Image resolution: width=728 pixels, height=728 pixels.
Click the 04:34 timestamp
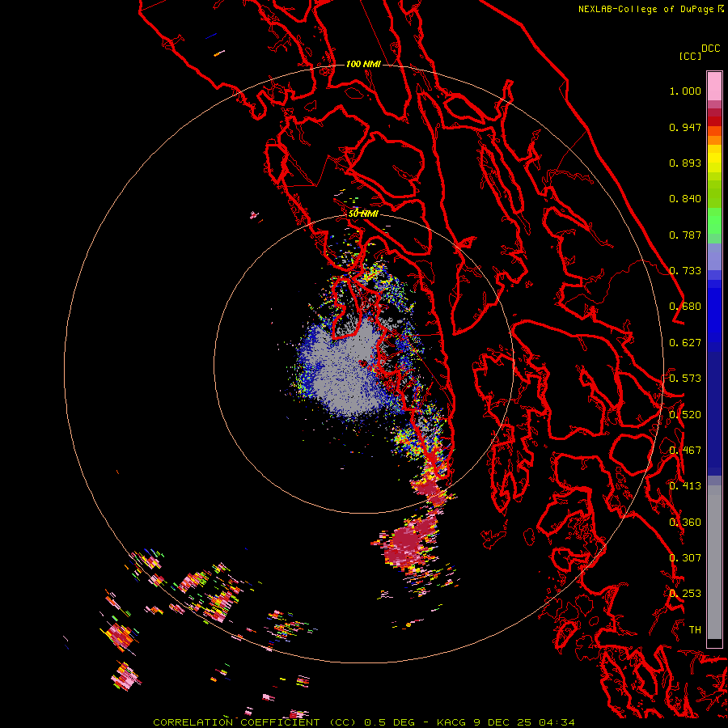click(x=557, y=722)
